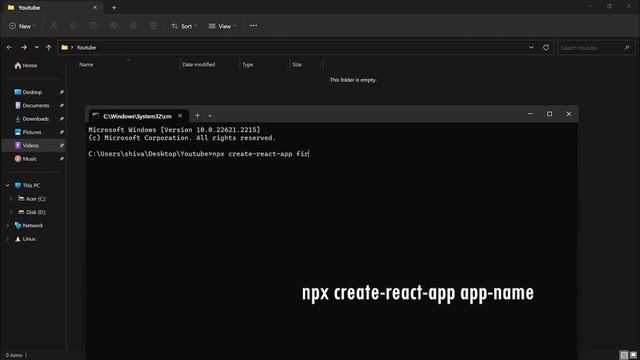Open the recent locations chevron
The image size is (640, 360).
(x=36, y=47)
